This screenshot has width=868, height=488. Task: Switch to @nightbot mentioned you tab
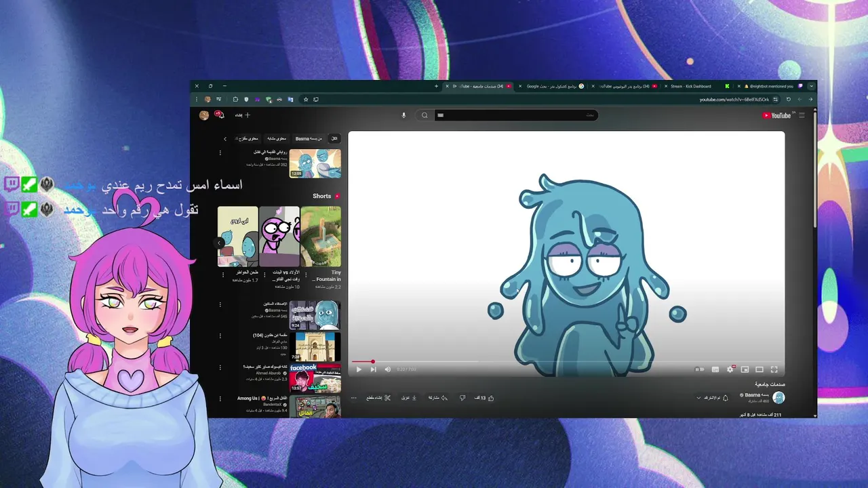click(770, 86)
